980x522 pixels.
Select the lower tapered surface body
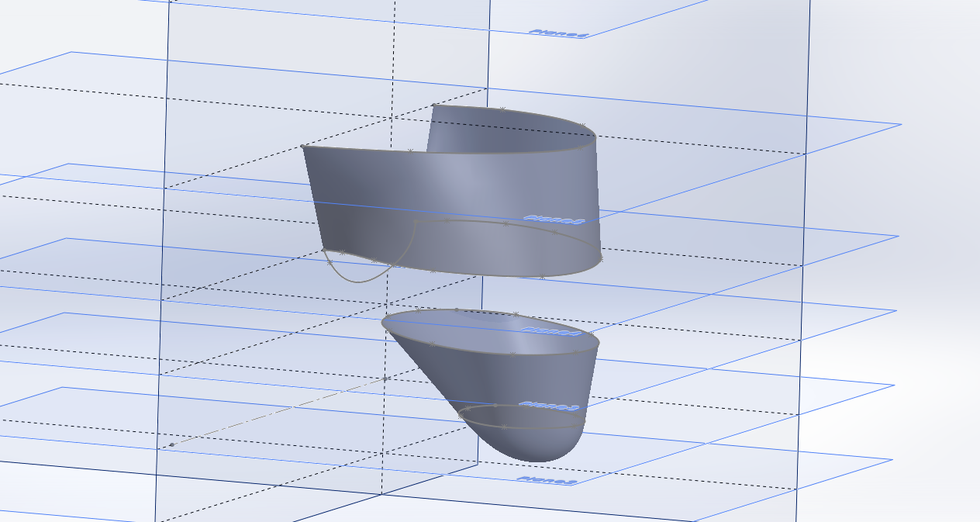click(481, 372)
